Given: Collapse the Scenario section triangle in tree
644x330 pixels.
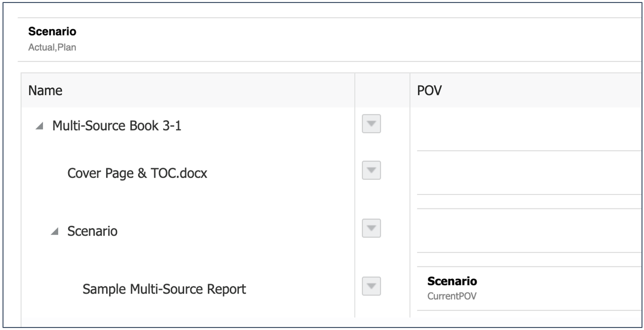Looking at the screenshot, I should click(x=54, y=231).
